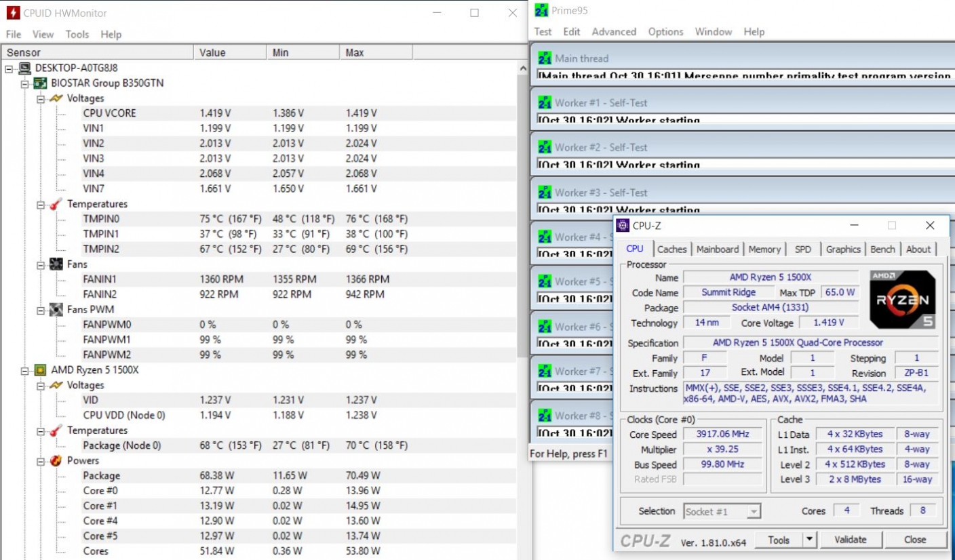Open the Tools dropdown arrow in CPU-Z
This screenshot has height=560, width=955.
click(x=809, y=540)
